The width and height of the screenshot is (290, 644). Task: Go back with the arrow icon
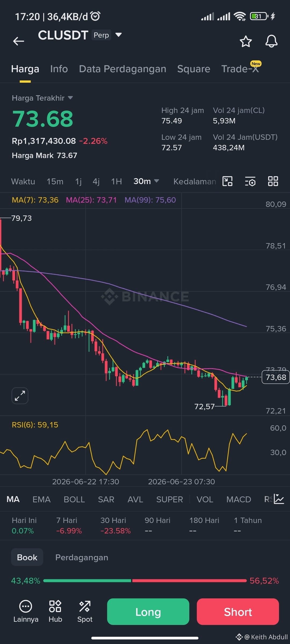tap(19, 41)
